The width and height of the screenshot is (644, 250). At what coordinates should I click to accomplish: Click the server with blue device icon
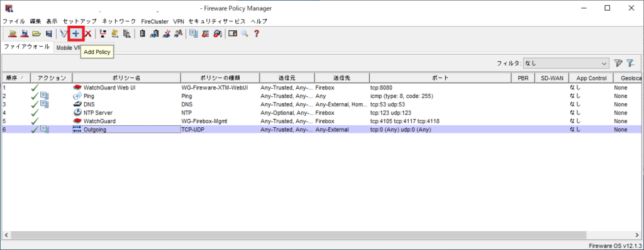click(155, 34)
